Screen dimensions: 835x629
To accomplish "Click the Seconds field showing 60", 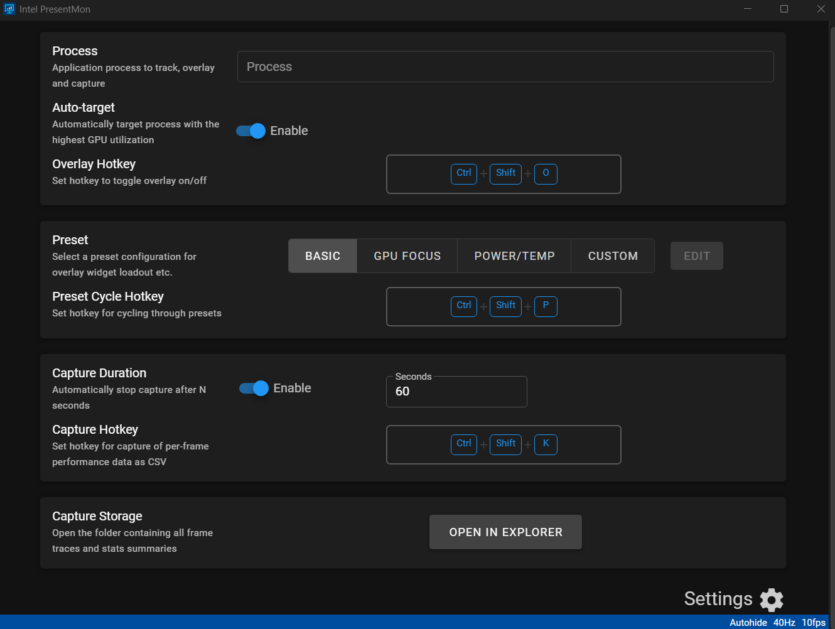I will (x=456, y=391).
